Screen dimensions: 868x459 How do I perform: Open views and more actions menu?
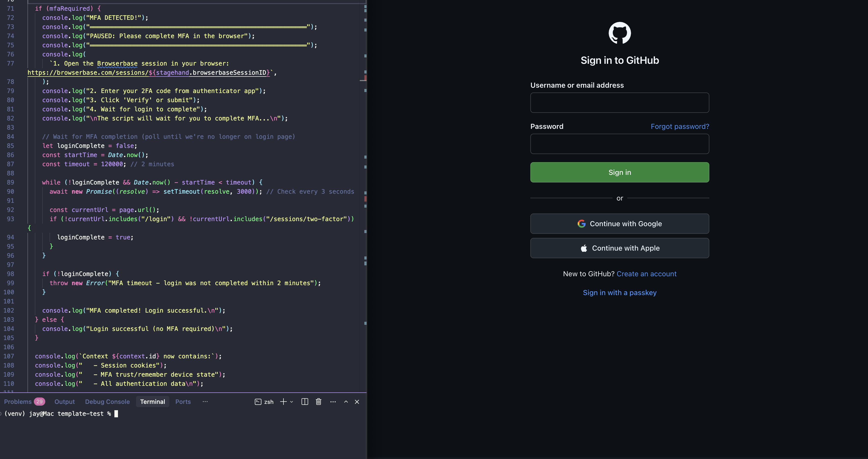333,401
